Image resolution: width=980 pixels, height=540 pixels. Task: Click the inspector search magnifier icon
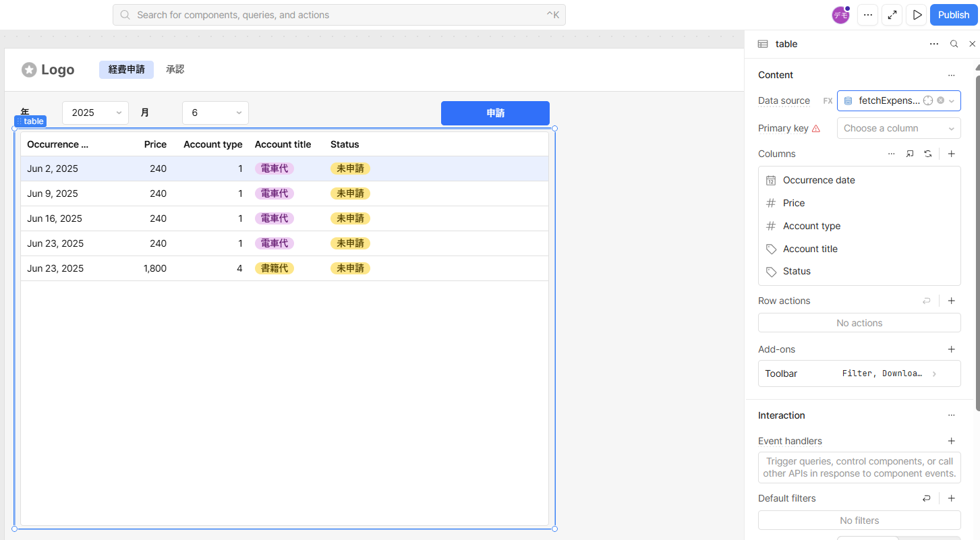[x=954, y=44]
